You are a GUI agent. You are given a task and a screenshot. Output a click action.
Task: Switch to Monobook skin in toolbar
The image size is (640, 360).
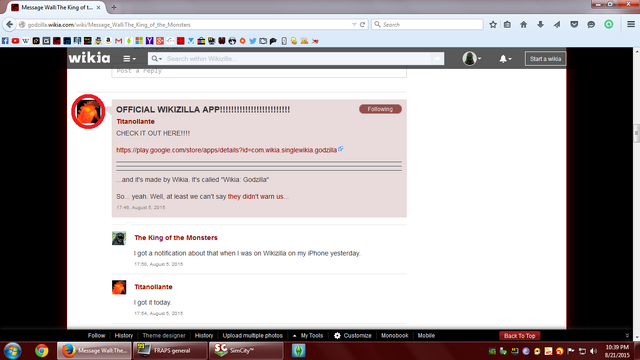click(395, 336)
